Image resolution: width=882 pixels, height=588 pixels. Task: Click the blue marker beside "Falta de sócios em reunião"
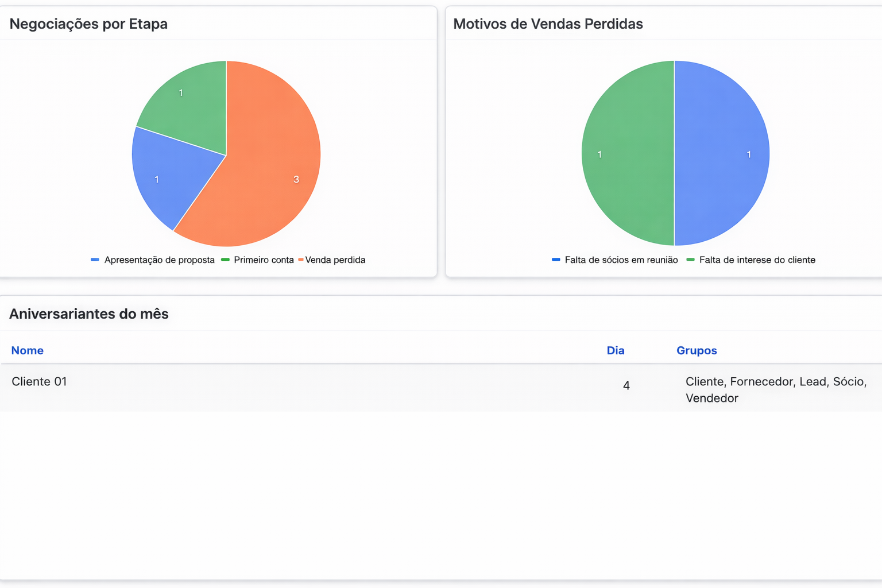pos(555,260)
